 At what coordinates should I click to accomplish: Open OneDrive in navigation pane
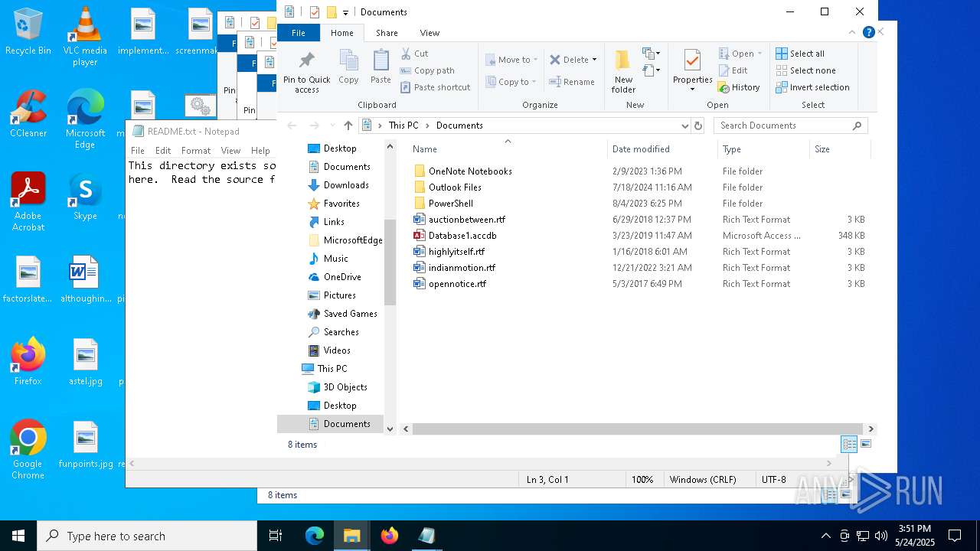coord(341,277)
